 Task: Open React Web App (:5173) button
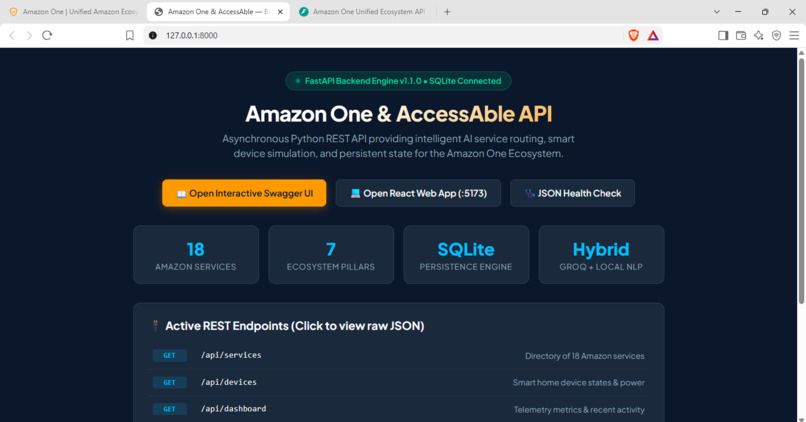[x=418, y=193]
